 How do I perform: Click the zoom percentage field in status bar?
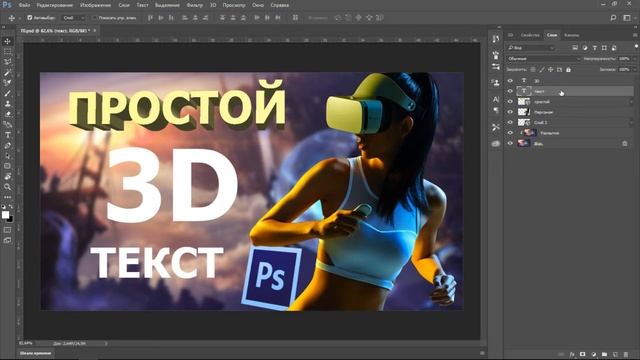click(x=26, y=343)
